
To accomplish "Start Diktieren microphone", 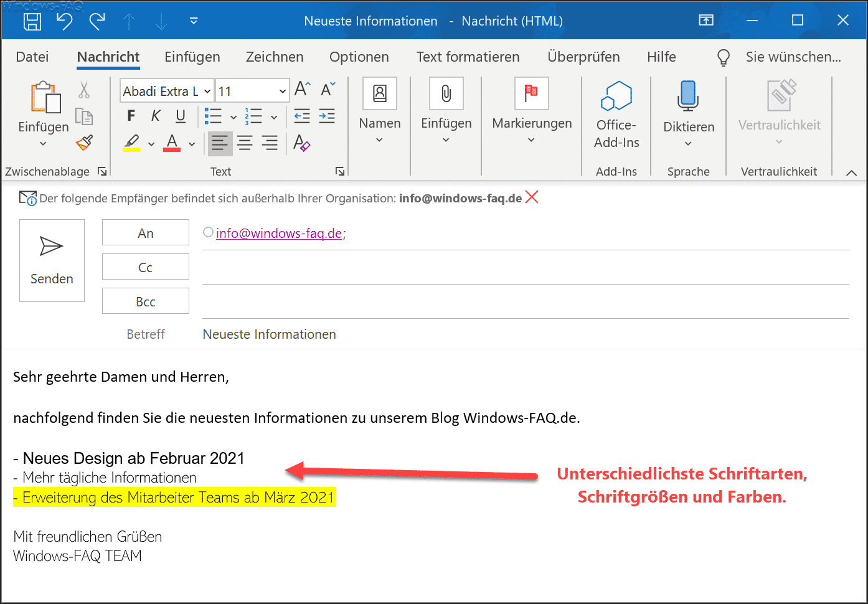I will point(689,115).
